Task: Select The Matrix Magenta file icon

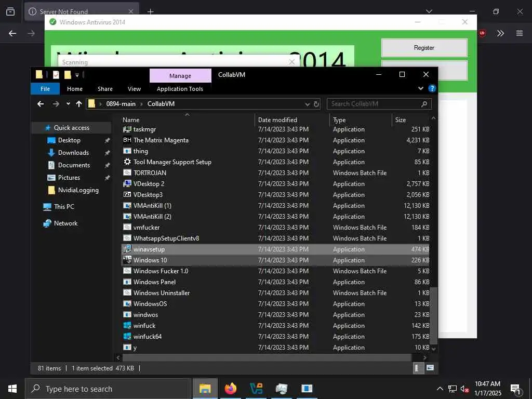Action: (x=127, y=140)
